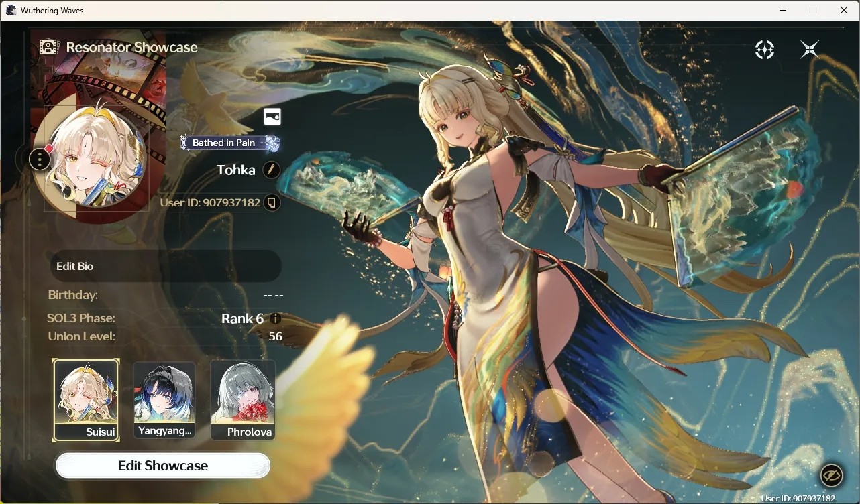Click the three-dot menu beside the avatar
Screen dimensions: 860x504
40,160
